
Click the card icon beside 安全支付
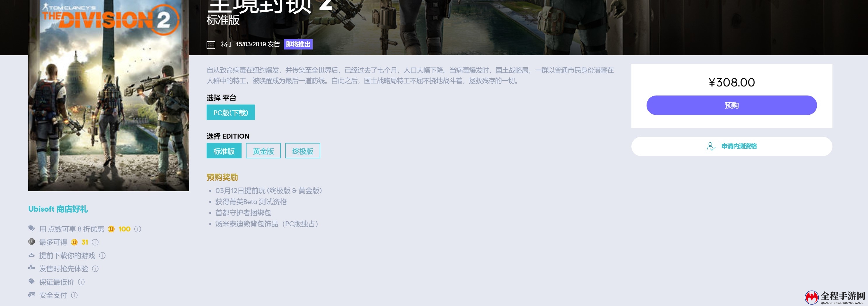point(32,295)
